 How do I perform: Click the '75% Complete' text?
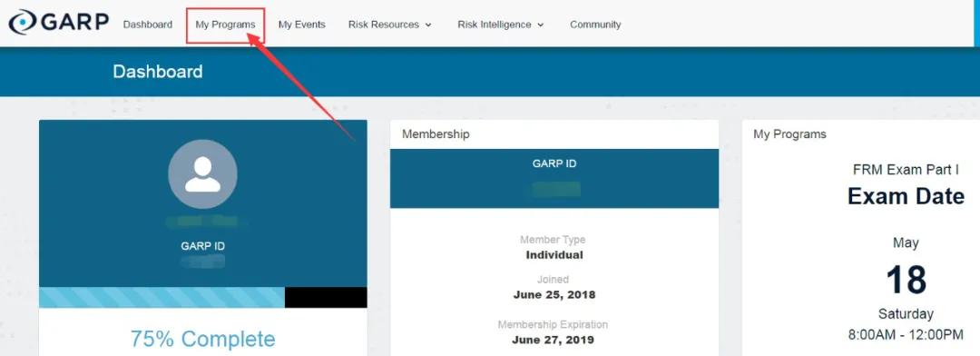(x=202, y=339)
